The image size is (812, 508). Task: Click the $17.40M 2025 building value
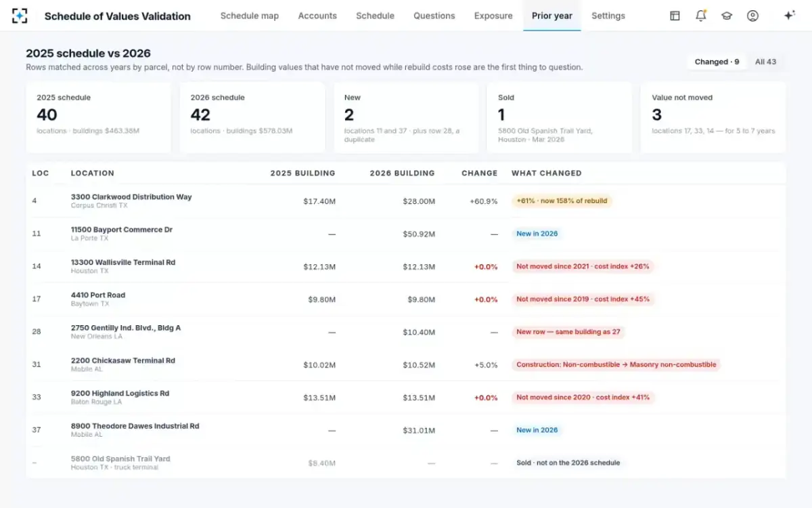click(319, 201)
